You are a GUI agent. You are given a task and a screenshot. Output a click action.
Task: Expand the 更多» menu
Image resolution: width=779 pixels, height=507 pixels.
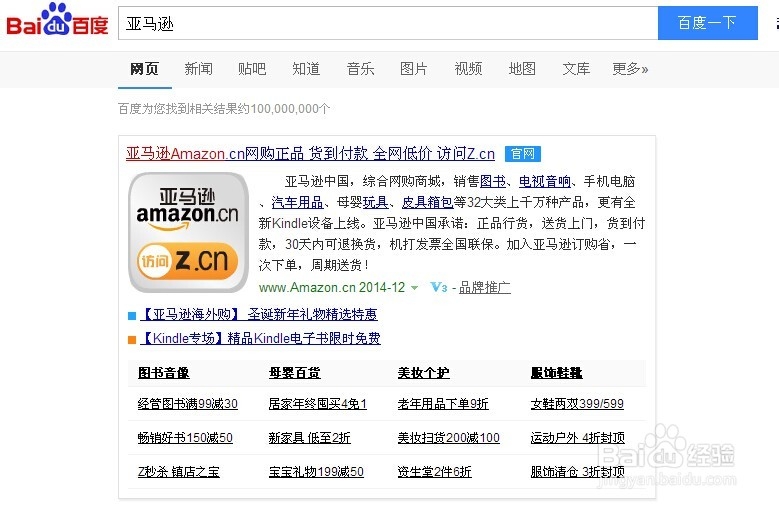(630, 69)
